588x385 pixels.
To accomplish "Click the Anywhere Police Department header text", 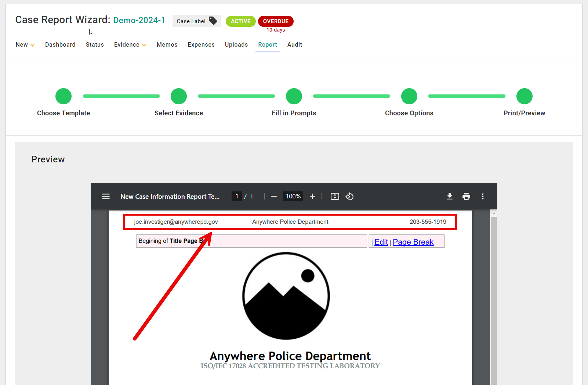I will (x=290, y=222).
